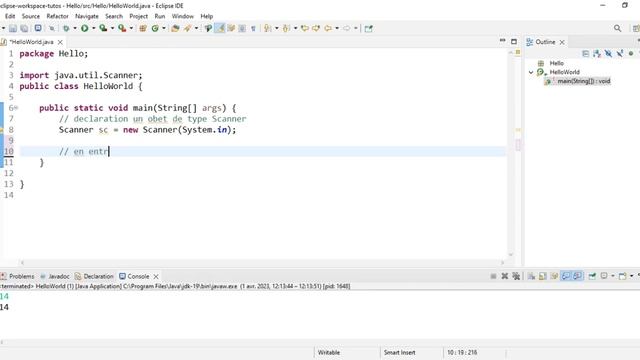The image size is (640, 360).
Task: Open the toolbar Search magnifier icon
Action: point(618,28)
